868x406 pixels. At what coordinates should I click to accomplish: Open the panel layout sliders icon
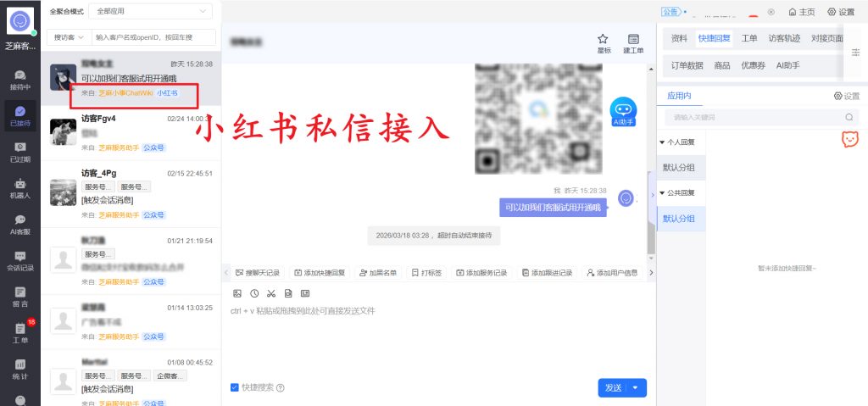tap(856, 52)
